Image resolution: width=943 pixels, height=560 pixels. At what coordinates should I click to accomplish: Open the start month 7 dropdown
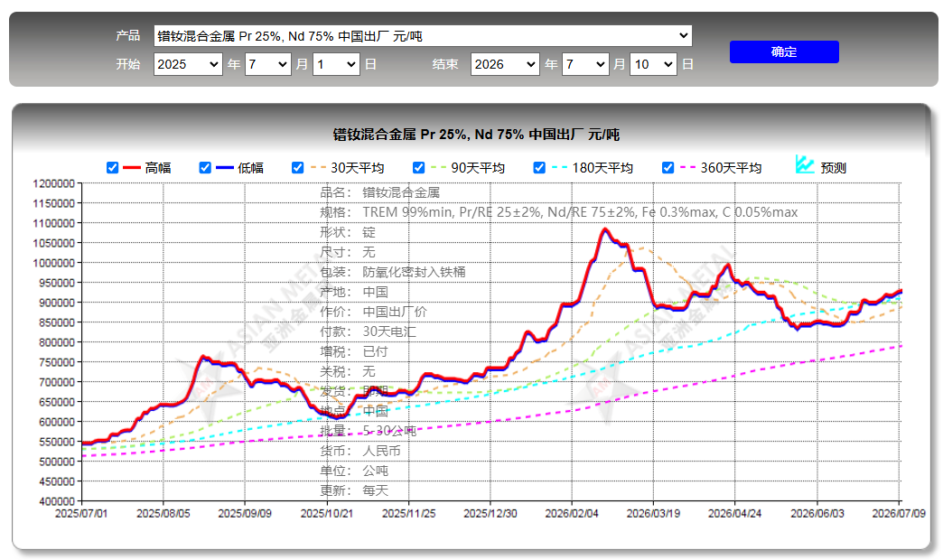(x=268, y=64)
